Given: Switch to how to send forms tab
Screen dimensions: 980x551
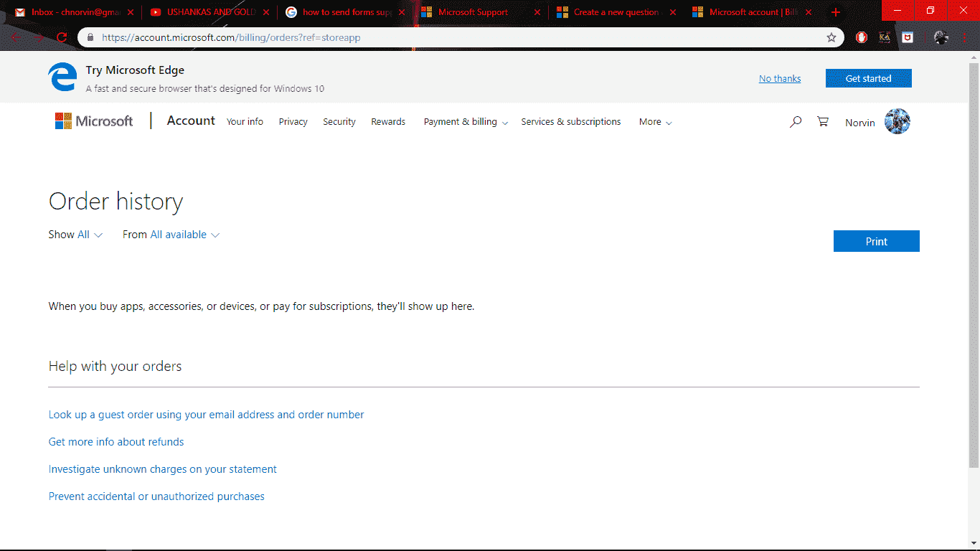Looking at the screenshot, I should (x=346, y=12).
